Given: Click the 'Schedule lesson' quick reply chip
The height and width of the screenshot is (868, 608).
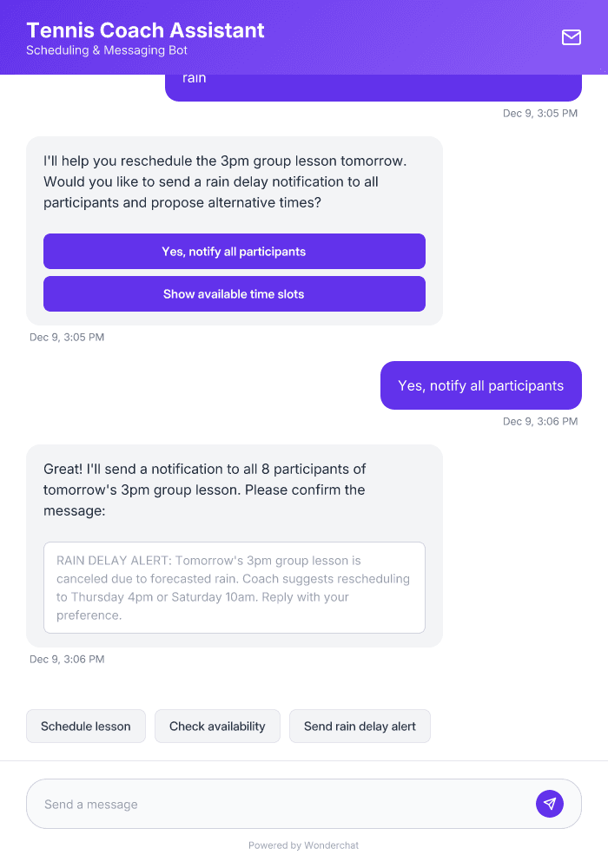Looking at the screenshot, I should point(85,726).
